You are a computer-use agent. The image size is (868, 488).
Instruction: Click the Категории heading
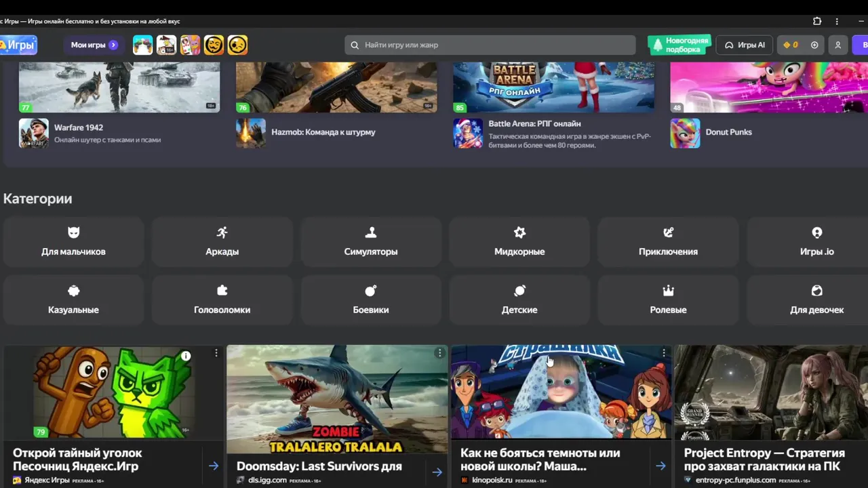pos(38,199)
